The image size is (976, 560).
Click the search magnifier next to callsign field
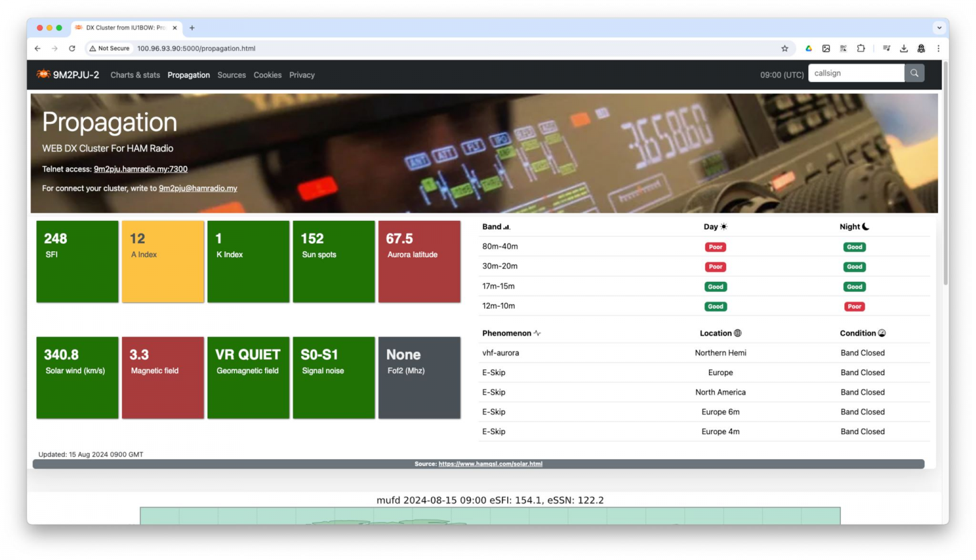[x=914, y=73]
